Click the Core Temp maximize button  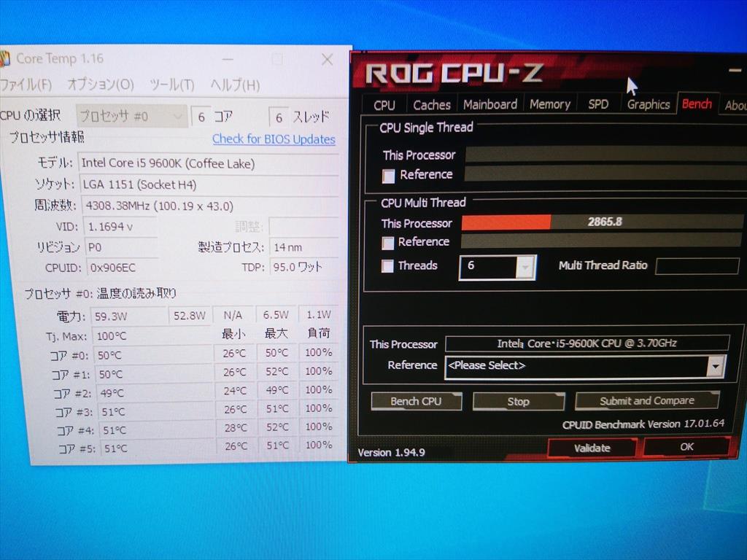pos(276,60)
